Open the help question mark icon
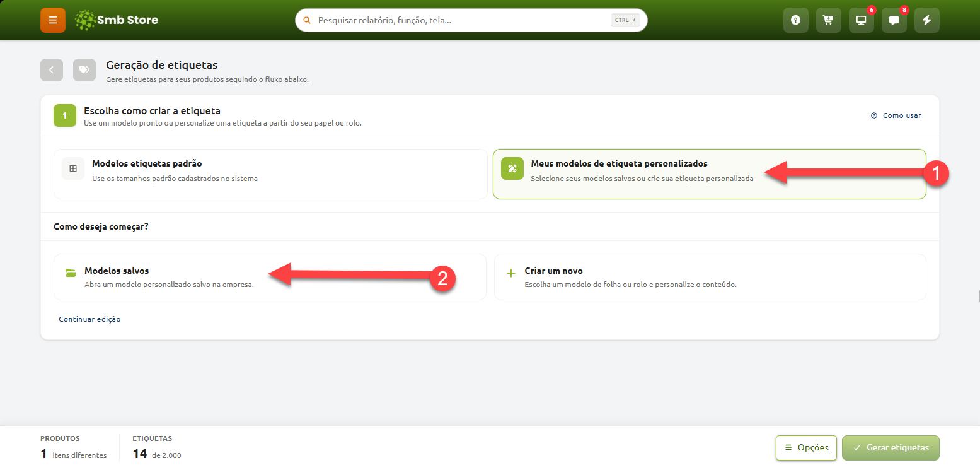Viewport: 980px width, 470px height. point(796,20)
